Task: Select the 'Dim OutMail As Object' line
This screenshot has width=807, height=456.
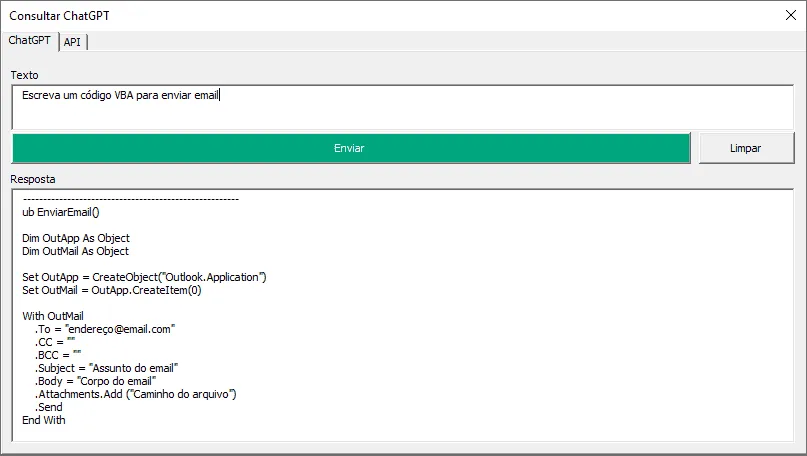Action: pyautogui.click(x=75, y=251)
